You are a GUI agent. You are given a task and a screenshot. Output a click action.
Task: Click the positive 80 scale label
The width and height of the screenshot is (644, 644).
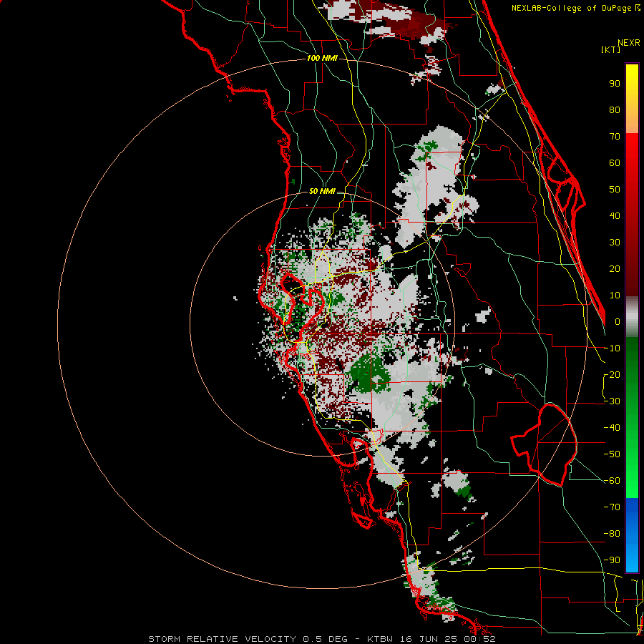(x=615, y=109)
